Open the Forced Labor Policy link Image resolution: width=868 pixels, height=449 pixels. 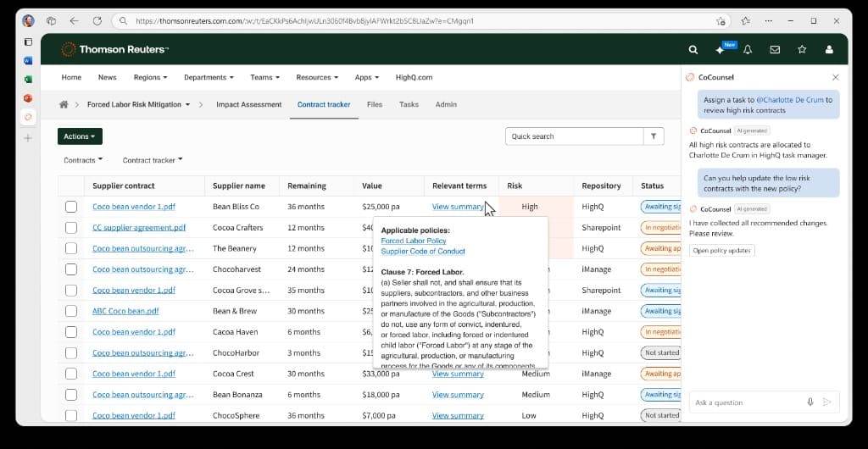click(x=414, y=241)
